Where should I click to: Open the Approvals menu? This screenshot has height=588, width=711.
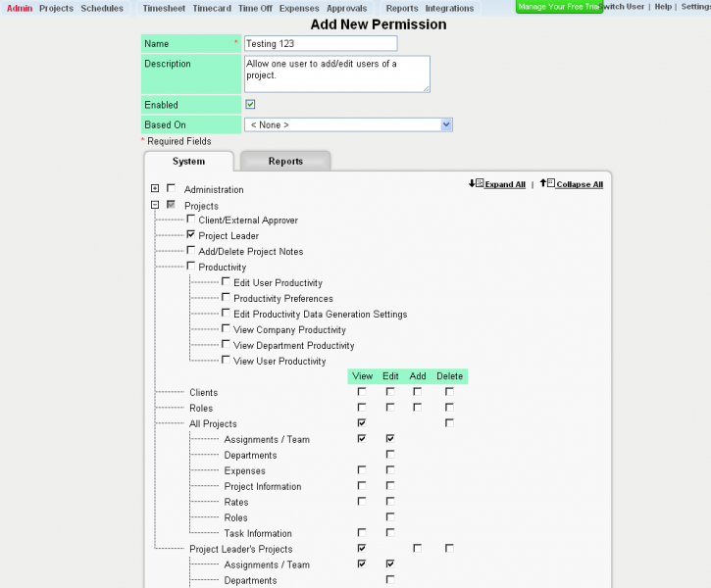point(347,8)
